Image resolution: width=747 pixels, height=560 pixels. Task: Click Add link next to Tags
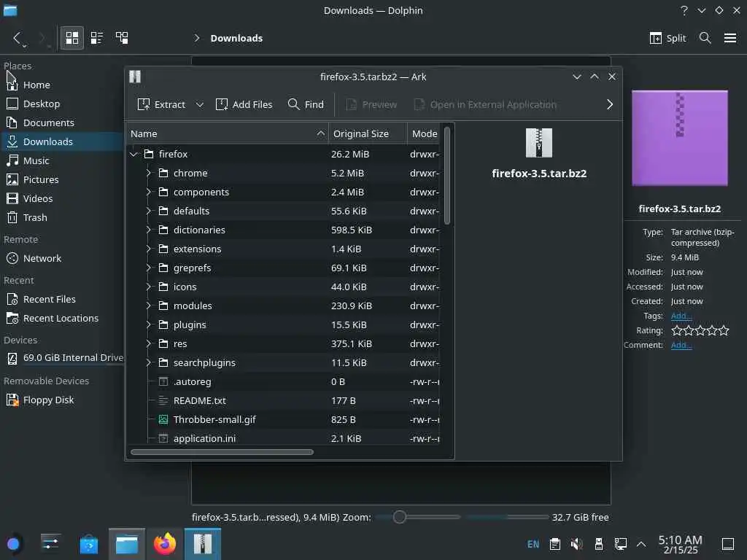coord(681,316)
